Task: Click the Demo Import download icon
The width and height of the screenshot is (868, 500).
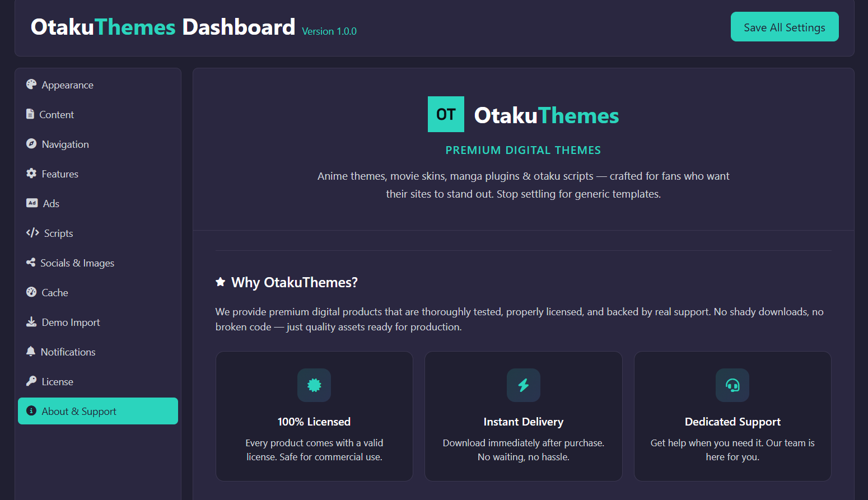Action: (31, 322)
